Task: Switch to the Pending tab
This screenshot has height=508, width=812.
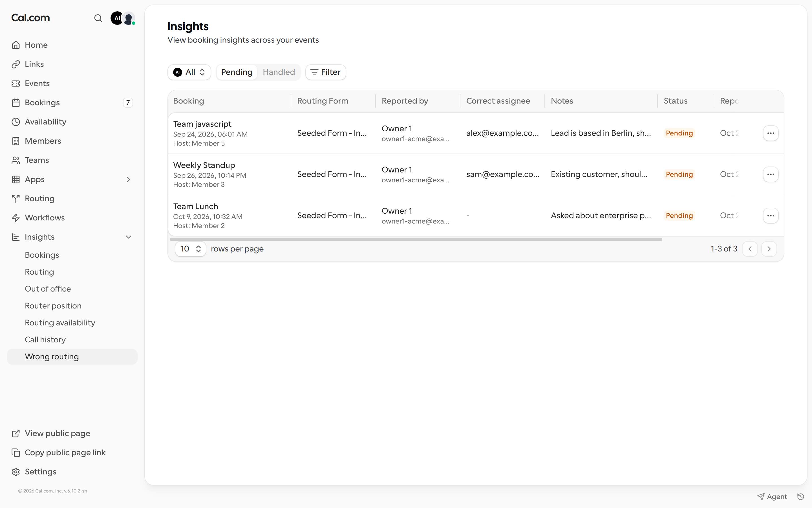Action: pyautogui.click(x=237, y=72)
